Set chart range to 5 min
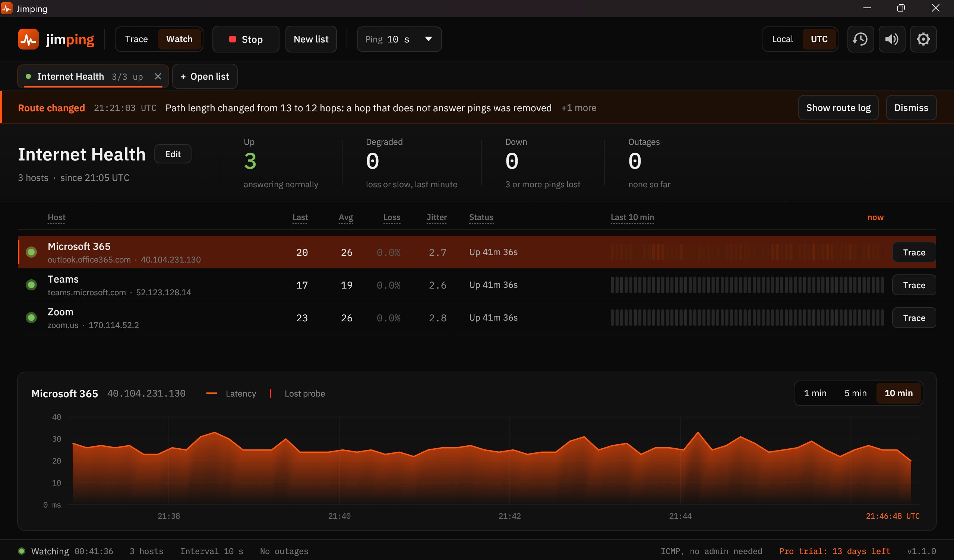Image resolution: width=954 pixels, height=560 pixels. (855, 393)
